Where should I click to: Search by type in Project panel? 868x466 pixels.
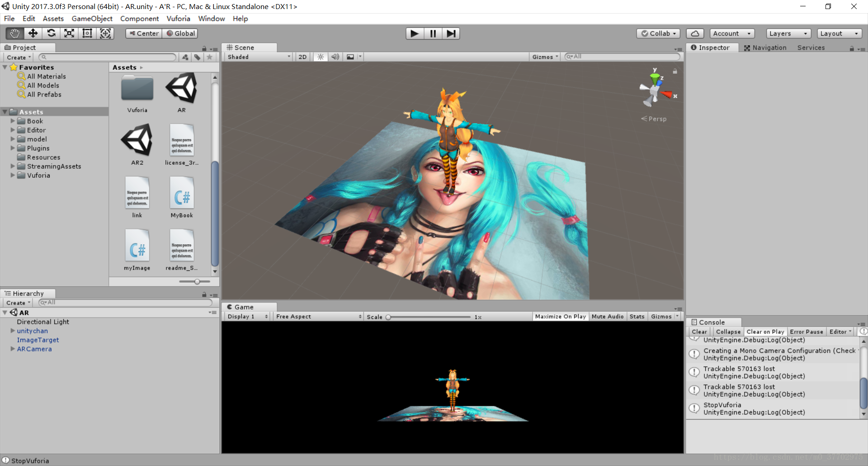(185, 57)
